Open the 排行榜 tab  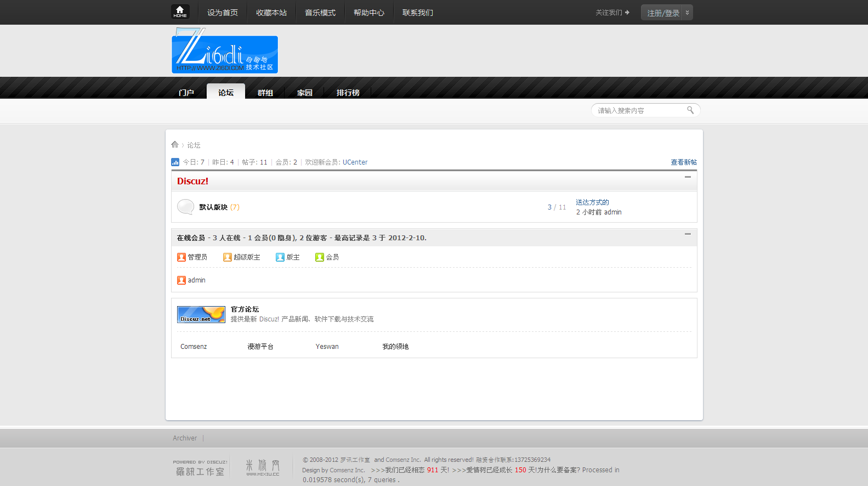click(x=348, y=93)
